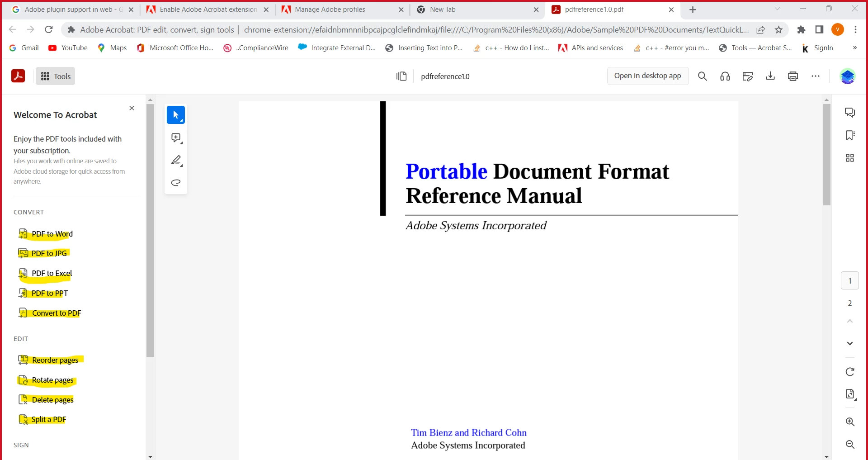Image resolution: width=868 pixels, height=460 pixels.
Task: Click the headphones read aloud icon
Action: pos(725,76)
